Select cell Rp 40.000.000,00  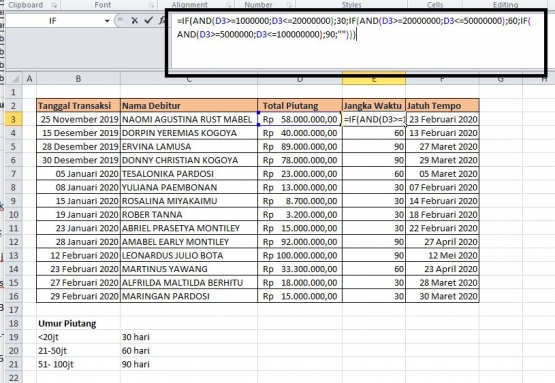click(300, 133)
